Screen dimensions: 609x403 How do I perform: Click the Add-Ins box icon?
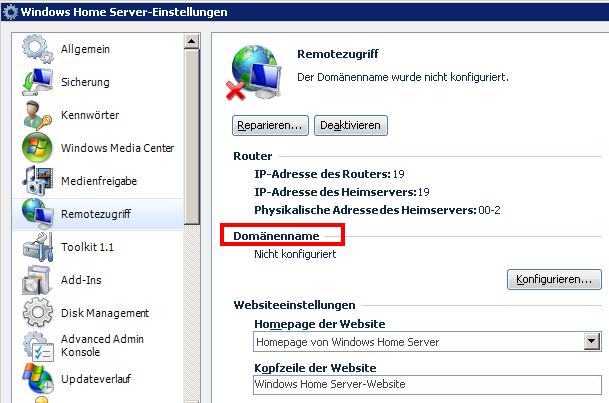coord(37,280)
